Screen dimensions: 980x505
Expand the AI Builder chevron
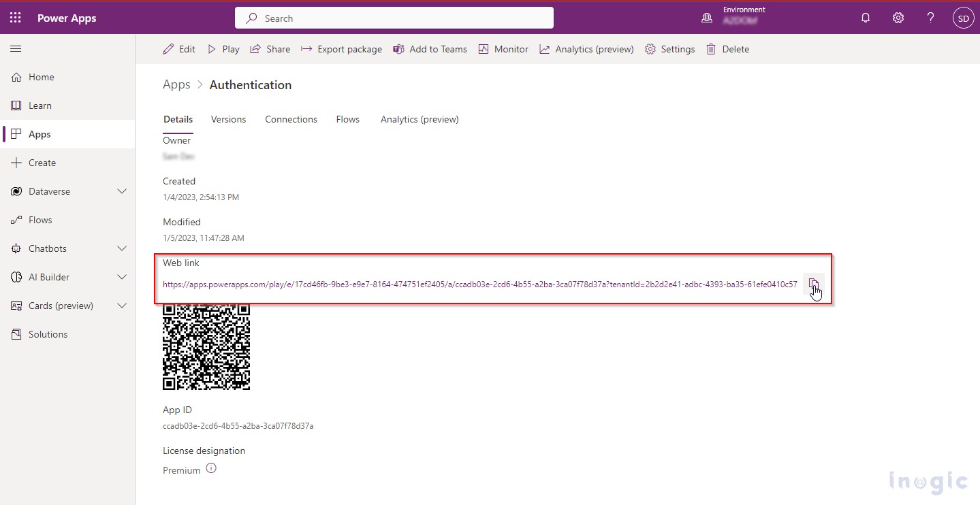tap(122, 277)
